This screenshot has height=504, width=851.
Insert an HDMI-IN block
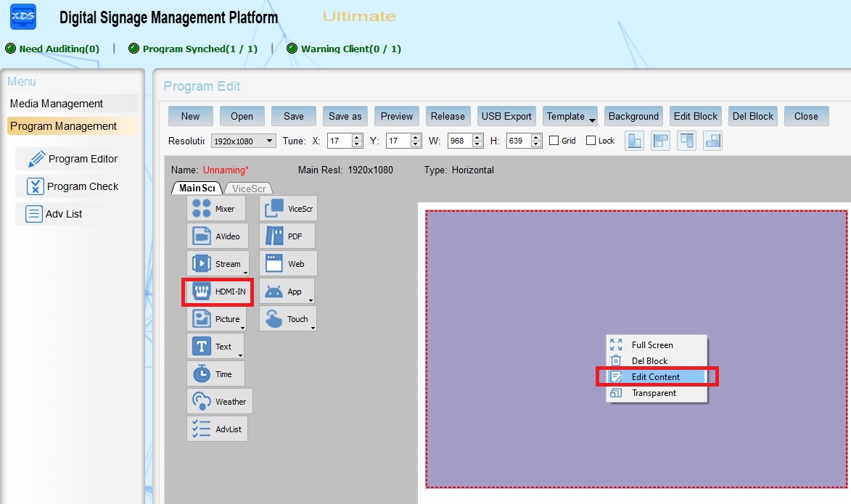[x=218, y=292]
